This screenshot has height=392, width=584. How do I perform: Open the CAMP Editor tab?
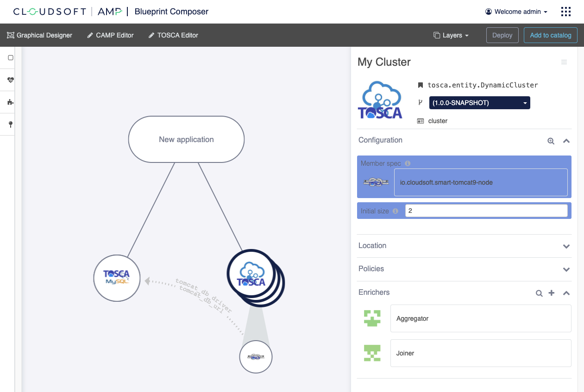coord(110,35)
